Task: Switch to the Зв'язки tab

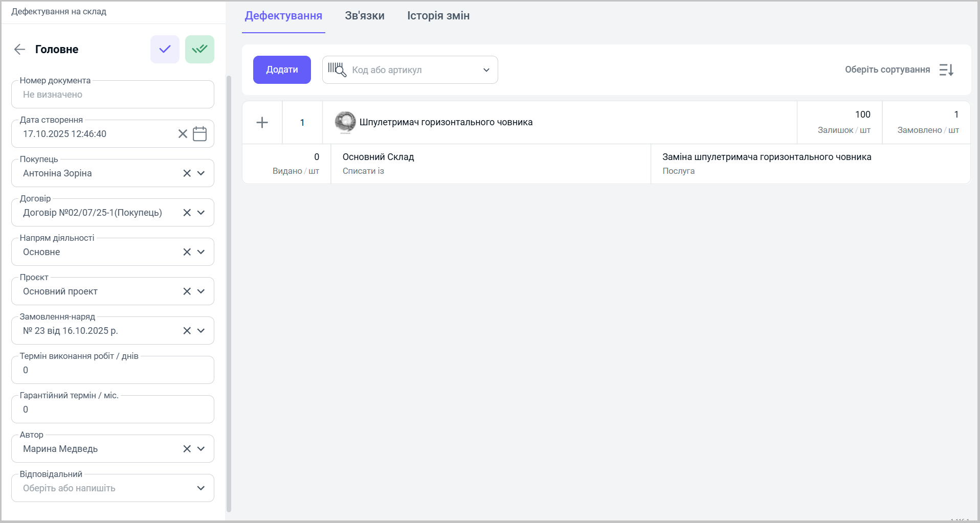Action: tap(364, 16)
